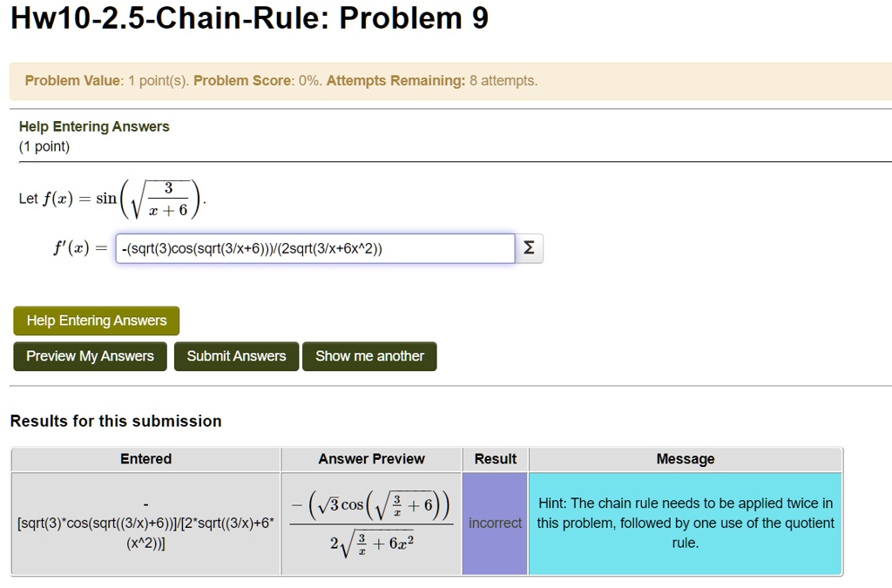
Task: Click the olive Help Entering Answers button
Action: point(97,321)
